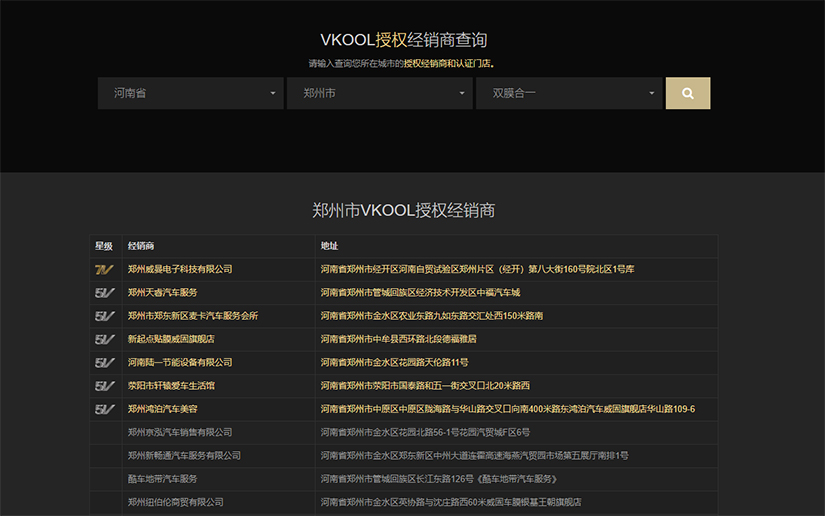The image size is (825, 516).
Task: Click the magnifying glass search button
Action: tap(687, 93)
